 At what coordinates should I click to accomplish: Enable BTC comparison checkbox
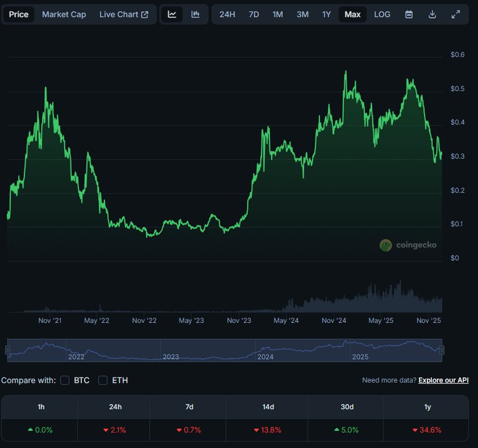(65, 380)
